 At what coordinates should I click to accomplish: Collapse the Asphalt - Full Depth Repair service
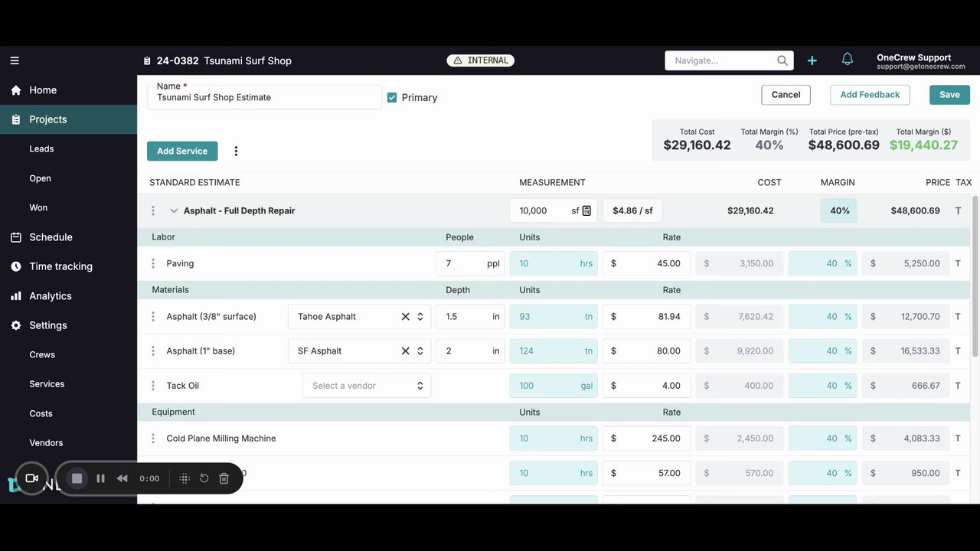[174, 210]
